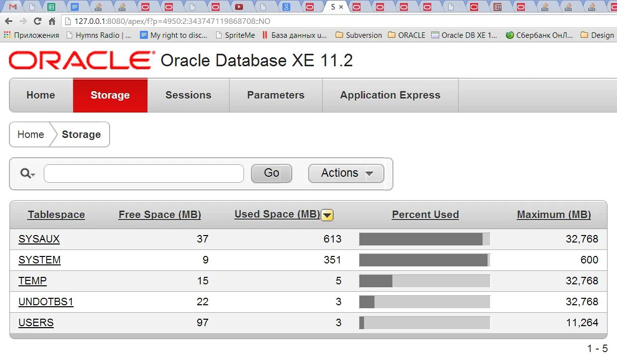Open the SYSTEM tablespace link
The height and width of the screenshot is (364, 617).
point(39,260)
